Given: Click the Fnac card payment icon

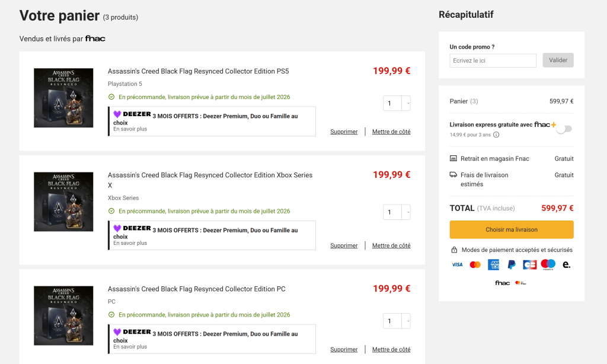Looking at the screenshot, I should coord(503,283).
